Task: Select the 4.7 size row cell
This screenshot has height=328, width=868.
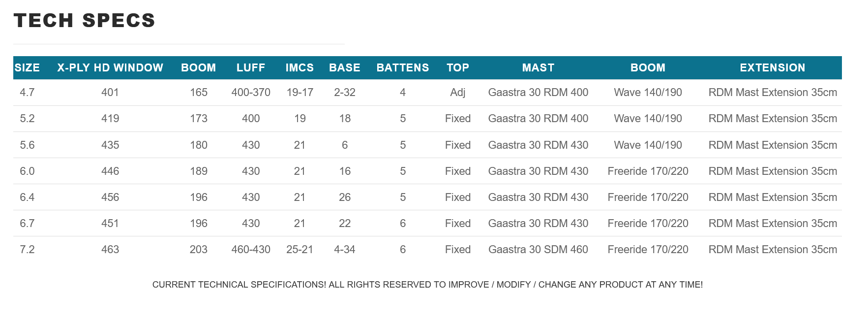Action: (x=27, y=93)
